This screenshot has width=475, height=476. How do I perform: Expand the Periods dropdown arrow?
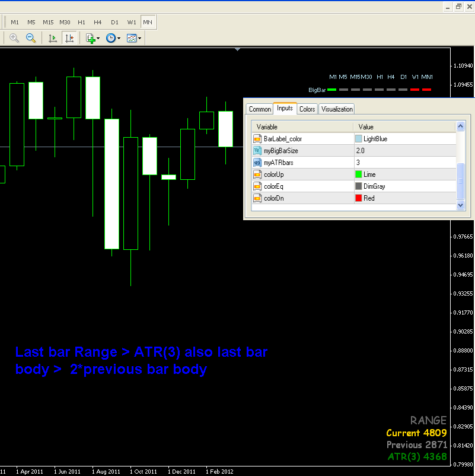click(119, 38)
